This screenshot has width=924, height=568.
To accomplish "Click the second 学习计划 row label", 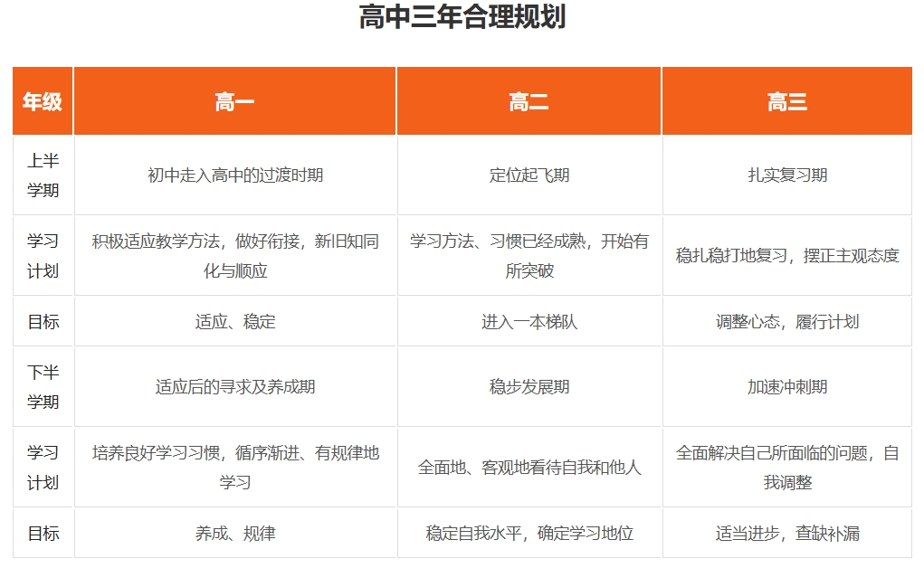I will (42, 467).
